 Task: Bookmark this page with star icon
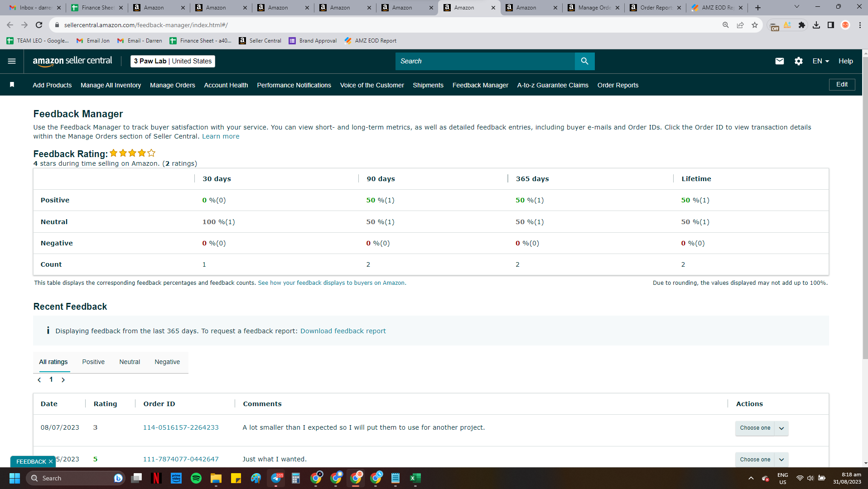click(754, 25)
